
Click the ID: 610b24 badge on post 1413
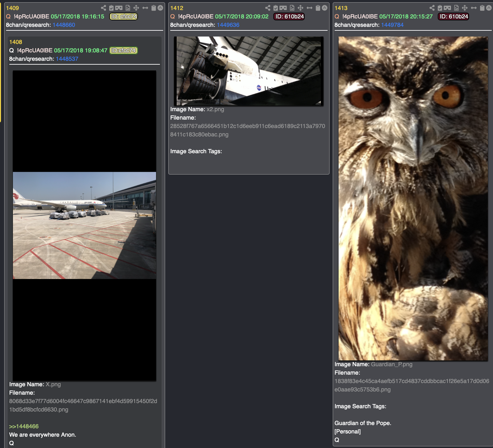coord(454,16)
